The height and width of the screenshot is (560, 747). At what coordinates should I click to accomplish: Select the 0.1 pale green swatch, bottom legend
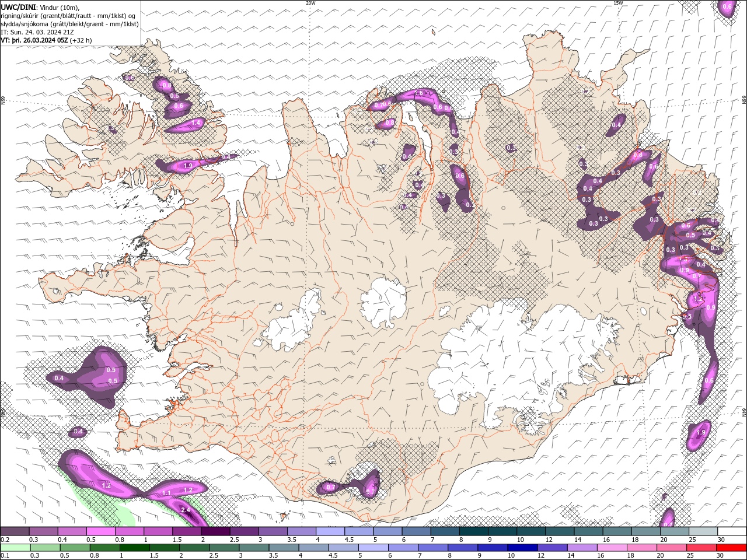[15, 548]
